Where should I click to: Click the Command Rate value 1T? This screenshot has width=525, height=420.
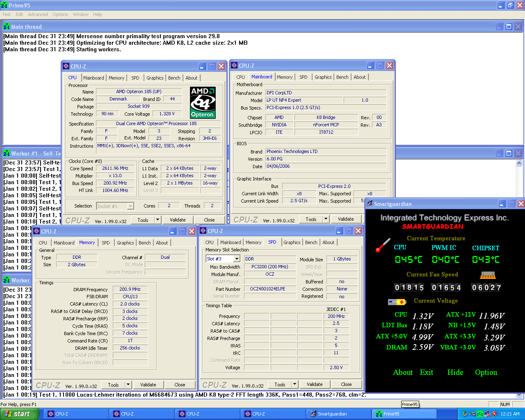pyautogui.click(x=130, y=340)
